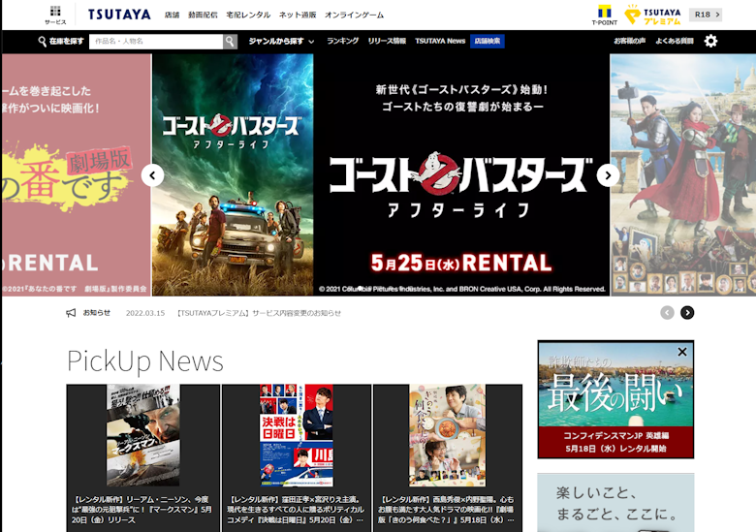This screenshot has height=532, width=756.
Task: Read the 窪田正孝×宮沢りえ article text
Action: (x=296, y=510)
